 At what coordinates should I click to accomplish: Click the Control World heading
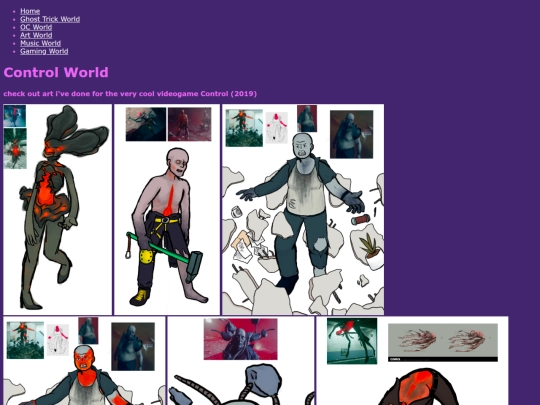coord(56,72)
